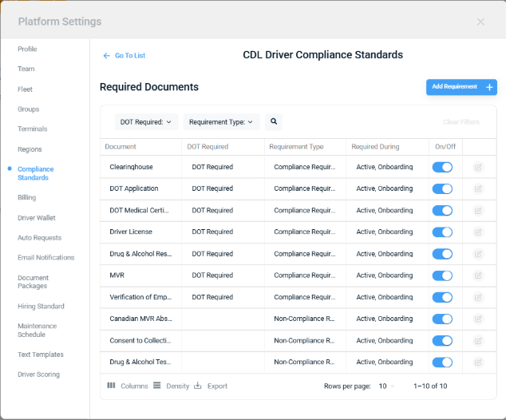Open the Requirement Type filter dropdown
The image size is (506, 420).
pyautogui.click(x=221, y=122)
